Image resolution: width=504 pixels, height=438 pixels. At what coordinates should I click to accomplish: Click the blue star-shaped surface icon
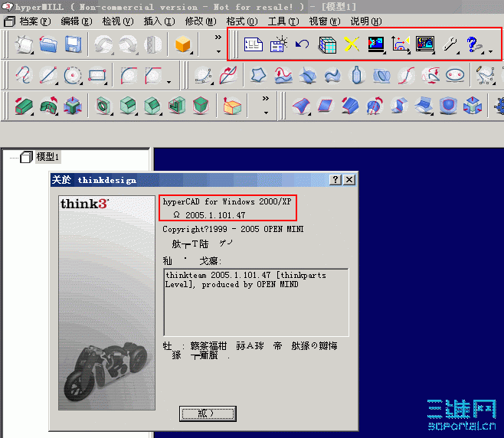[x=258, y=75]
